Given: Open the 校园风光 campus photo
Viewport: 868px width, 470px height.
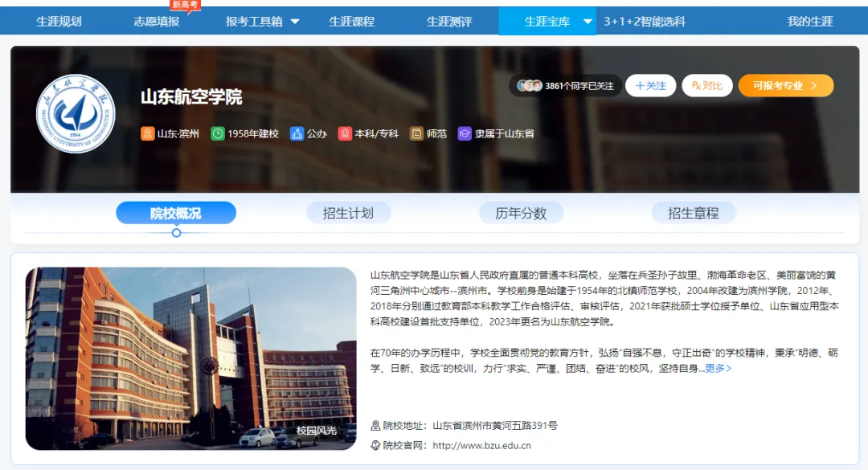Looking at the screenshot, I should pos(191,358).
